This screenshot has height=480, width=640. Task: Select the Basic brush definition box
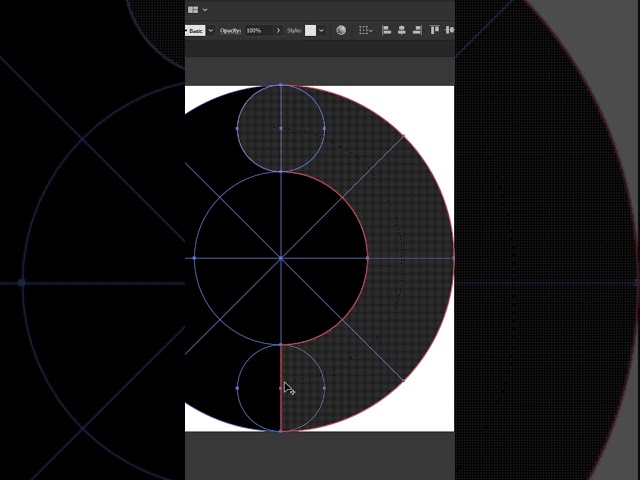[195, 31]
